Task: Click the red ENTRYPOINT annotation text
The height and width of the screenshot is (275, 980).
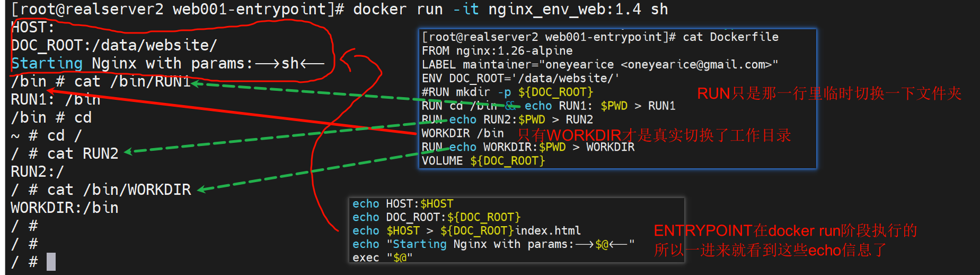Action: click(785, 231)
